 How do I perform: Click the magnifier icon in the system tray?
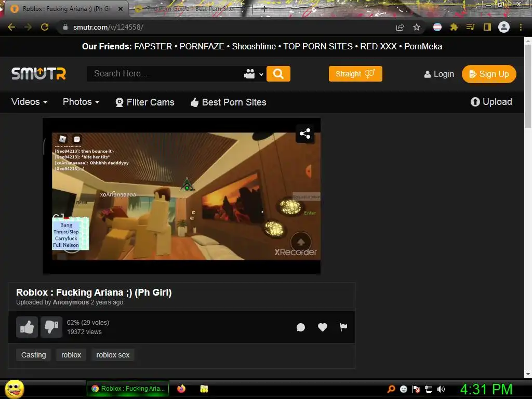click(391, 389)
